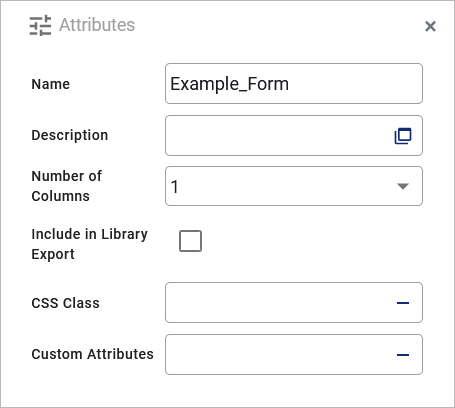Place cursor after Example_Form text

[290, 84]
